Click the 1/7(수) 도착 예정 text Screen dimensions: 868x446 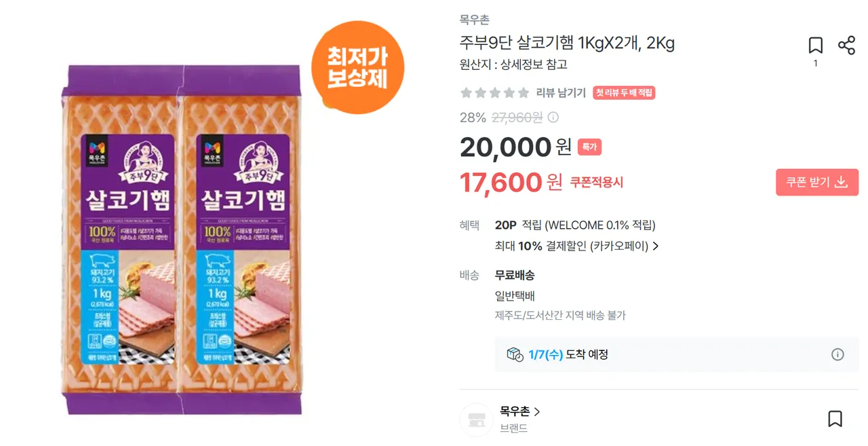(568, 354)
